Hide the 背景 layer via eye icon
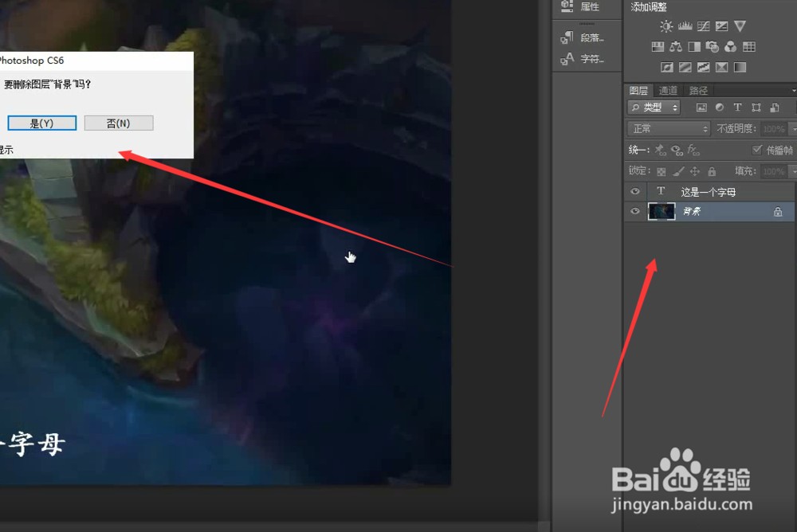 pyautogui.click(x=635, y=211)
